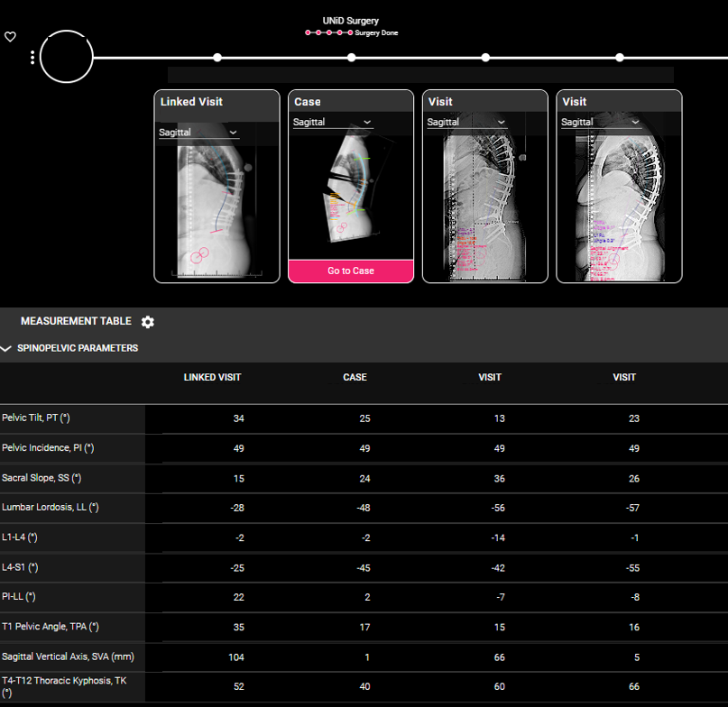Click the heart favorite icon
This screenshot has height=707, width=728.
click(10, 37)
